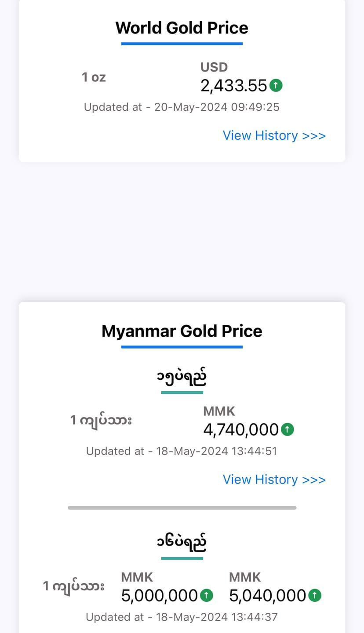Screen dimensions: 364x633
Task: Click the MMK price 5,000,000
Action: coord(160,596)
